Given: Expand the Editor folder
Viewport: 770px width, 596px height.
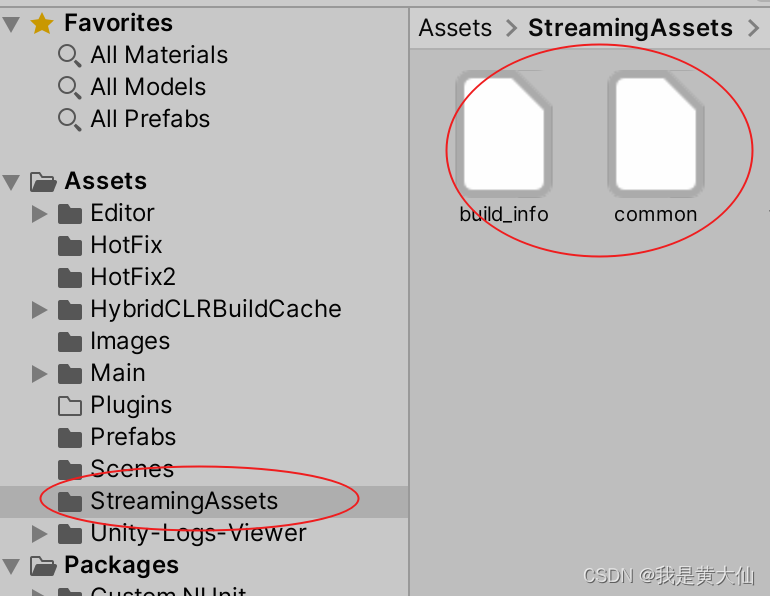Looking at the screenshot, I should pos(39,214).
